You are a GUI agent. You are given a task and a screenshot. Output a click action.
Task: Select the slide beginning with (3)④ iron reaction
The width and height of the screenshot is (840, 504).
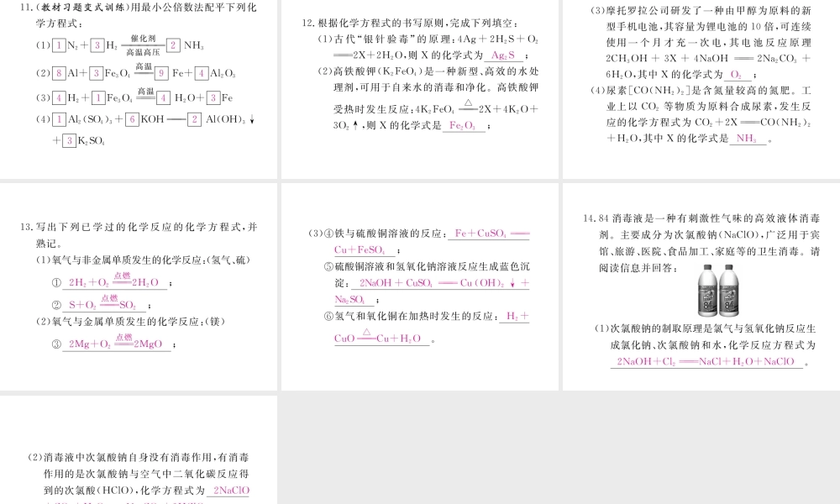pos(419,287)
